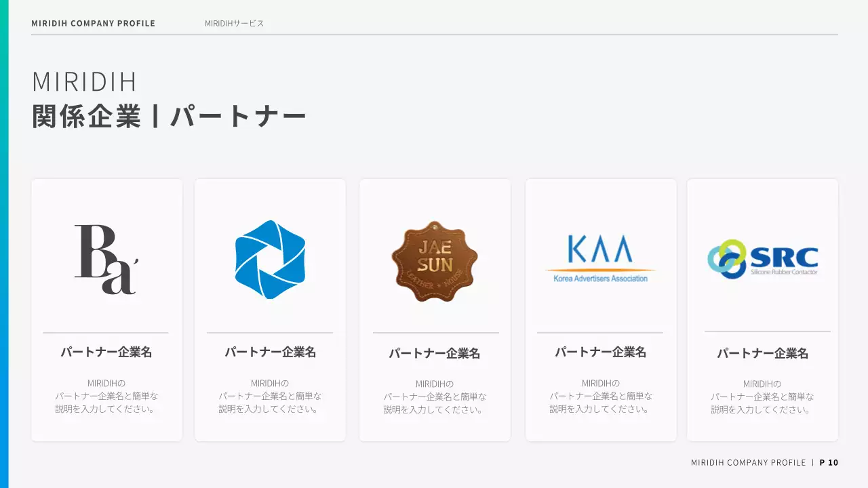The image size is (868, 488).
Task: Select the MIRIDIH COMPANY PROFILE footer text
Action: pos(747,462)
